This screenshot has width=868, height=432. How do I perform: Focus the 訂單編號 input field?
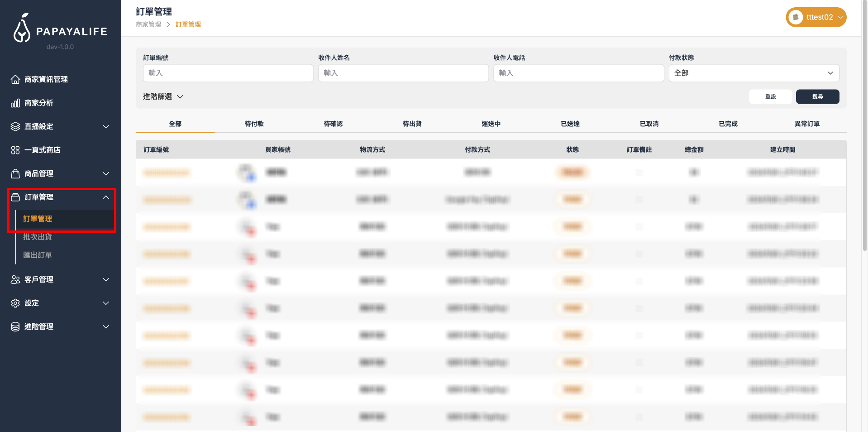coord(228,73)
